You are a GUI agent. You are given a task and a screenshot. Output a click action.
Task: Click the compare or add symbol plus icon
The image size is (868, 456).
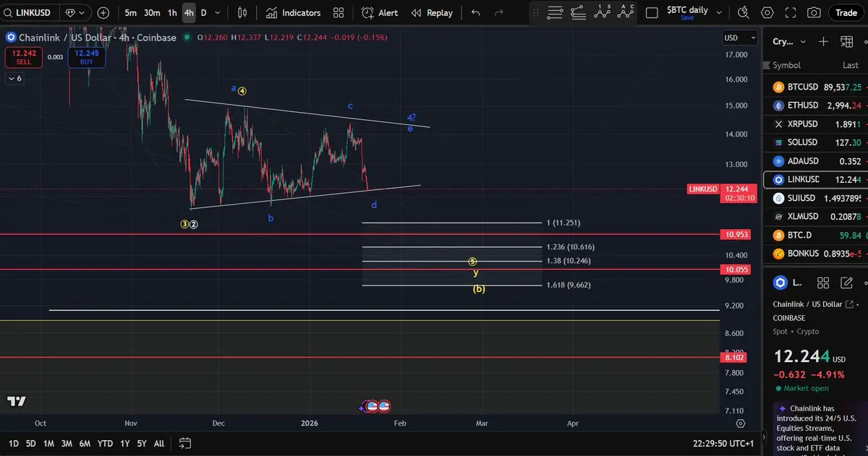(103, 13)
